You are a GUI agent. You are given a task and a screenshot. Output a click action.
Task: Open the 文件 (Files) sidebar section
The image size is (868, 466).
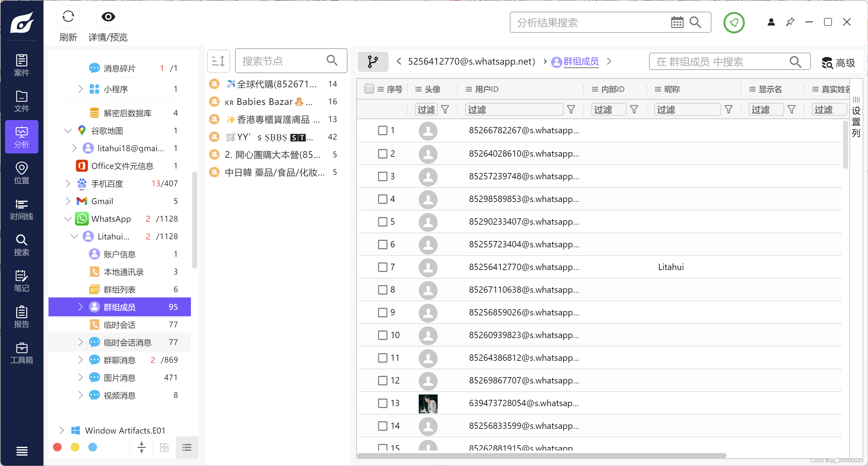(21, 101)
